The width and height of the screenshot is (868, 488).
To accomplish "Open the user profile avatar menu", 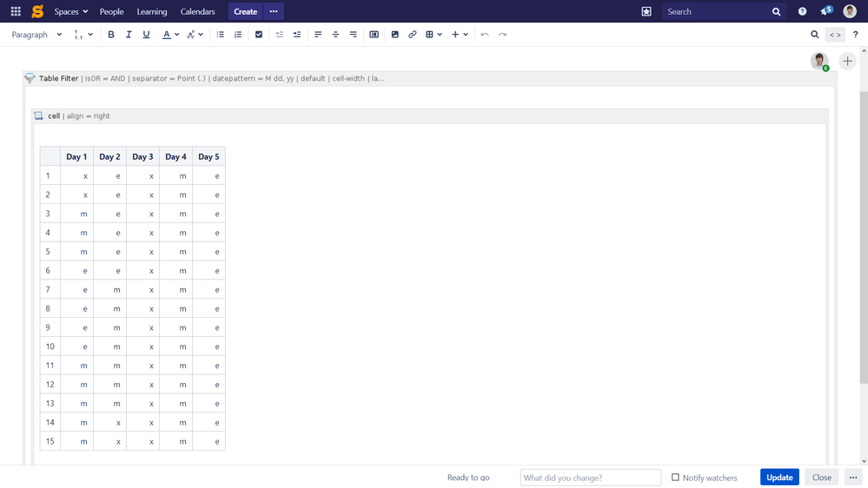I will tap(850, 11).
